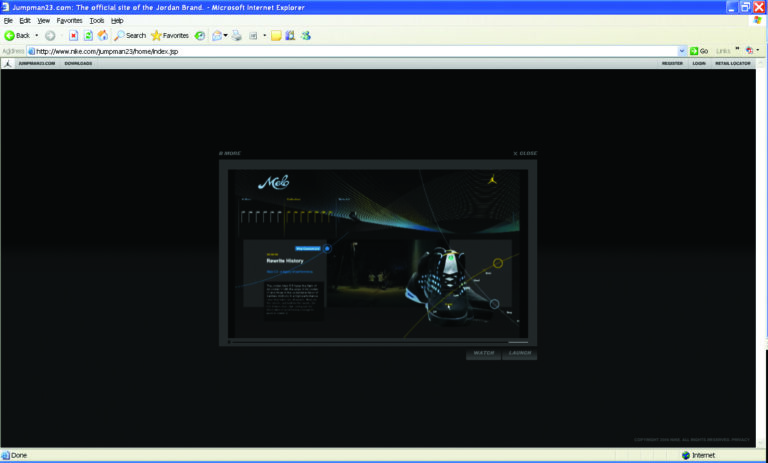Close the Melo feature with X CLOSE
The height and width of the screenshot is (463, 768).
click(x=525, y=153)
